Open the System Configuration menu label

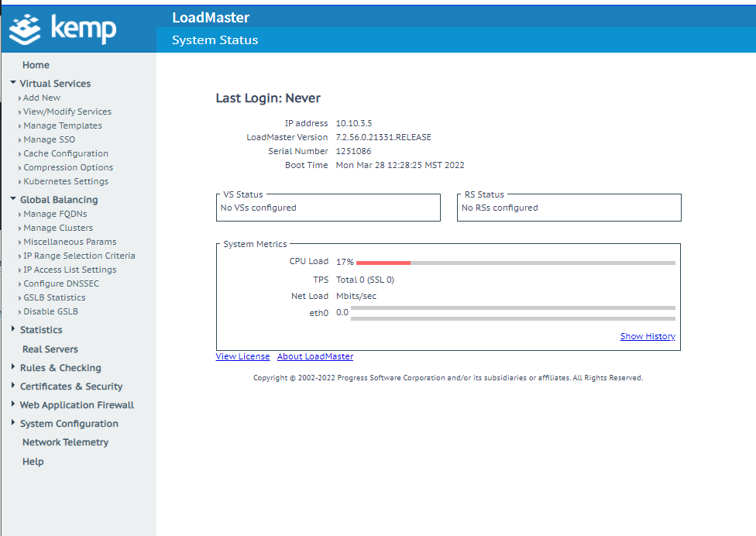[x=69, y=424]
